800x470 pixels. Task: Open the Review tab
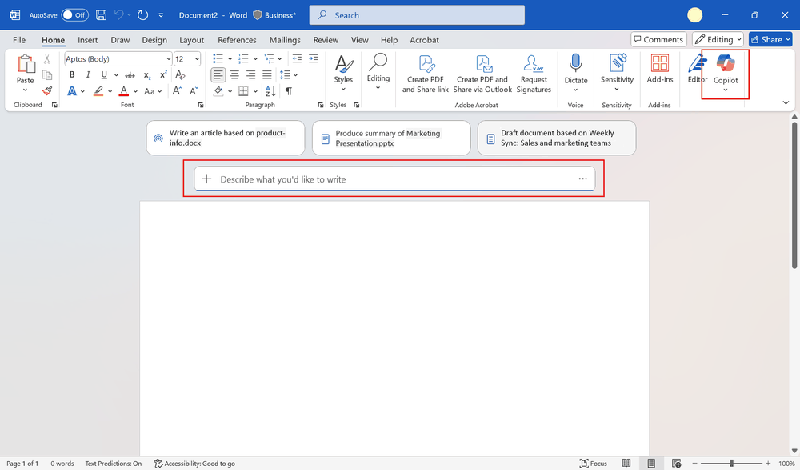[x=326, y=40]
